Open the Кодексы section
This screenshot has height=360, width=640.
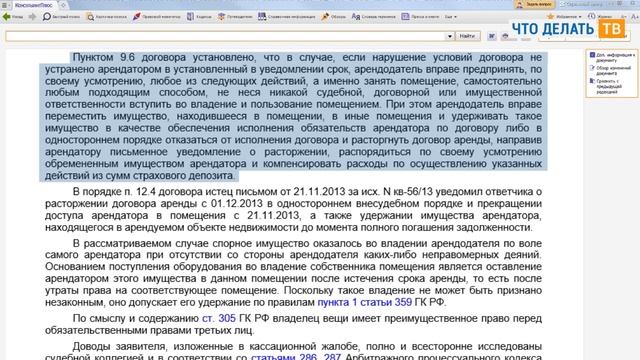[x=199, y=17]
